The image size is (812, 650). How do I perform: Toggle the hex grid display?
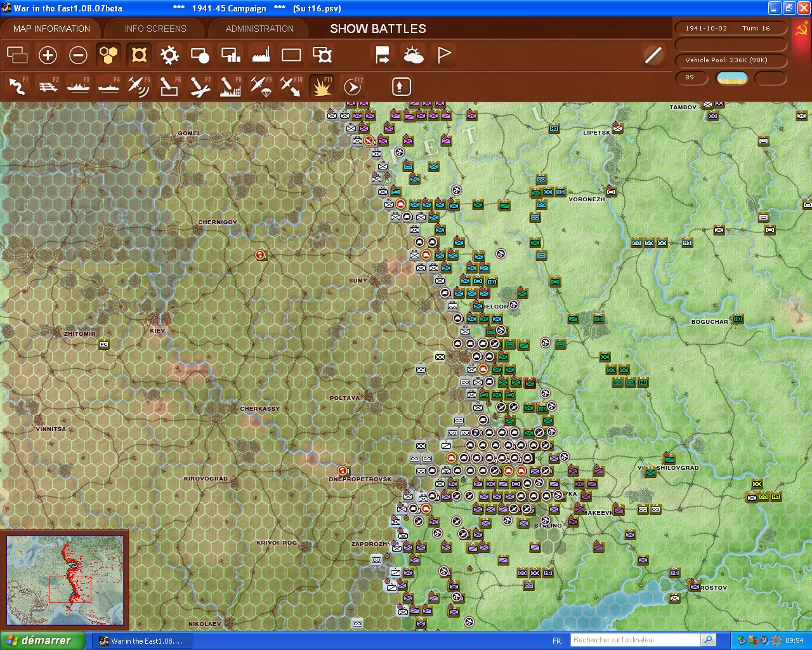tap(108, 55)
